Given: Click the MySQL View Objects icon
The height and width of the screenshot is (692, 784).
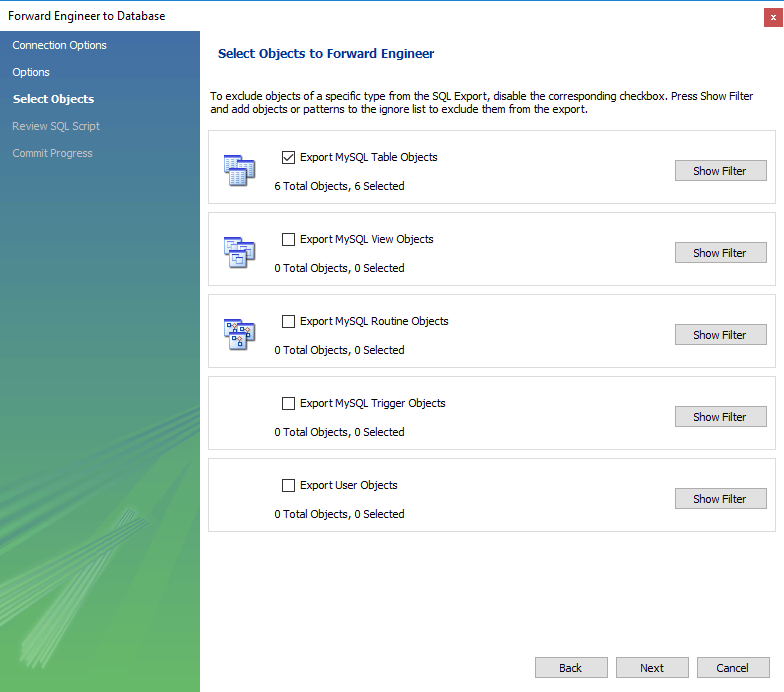Looking at the screenshot, I should pos(239,253).
